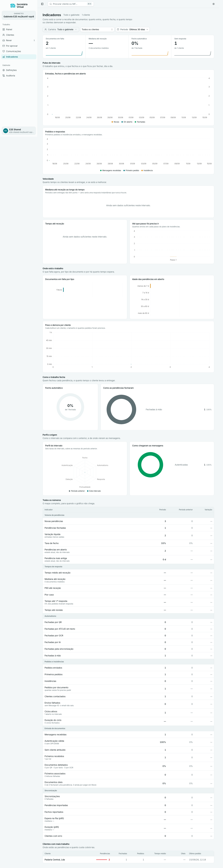Click the green Autenticadas donut chart

(x=150, y=465)
